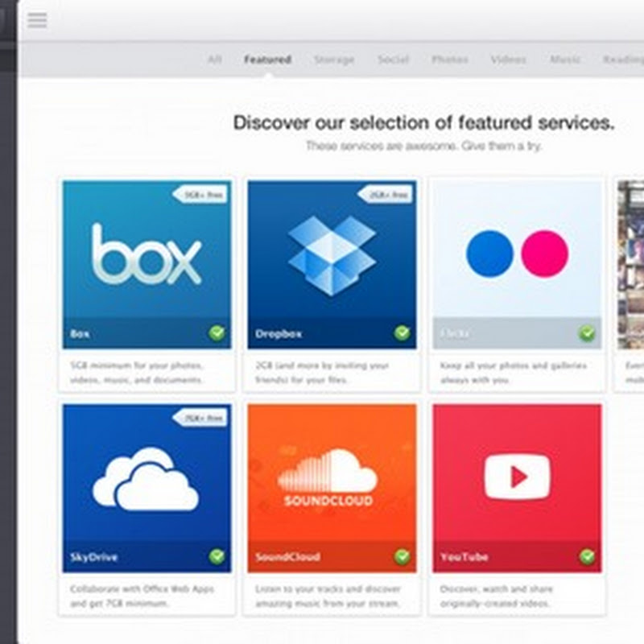
Task: Click the free storage badge on SkyDrive
Action: [x=200, y=418]
